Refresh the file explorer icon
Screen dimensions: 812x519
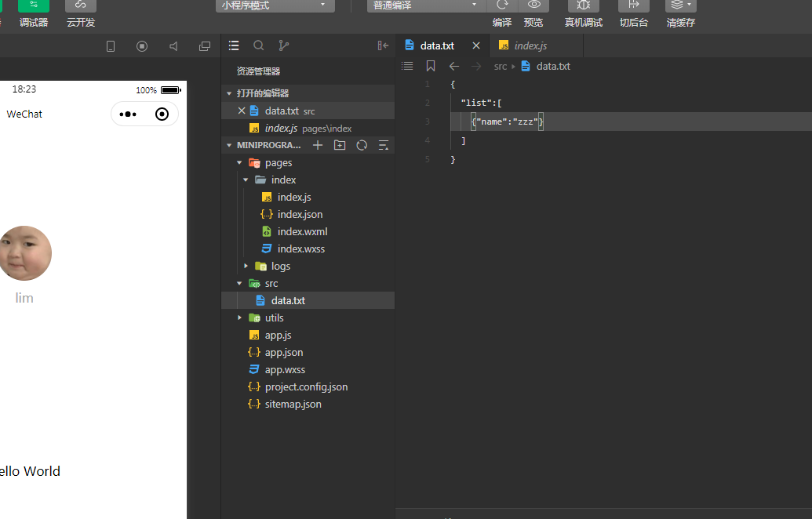pyautogui.click(x=362, y=145)
